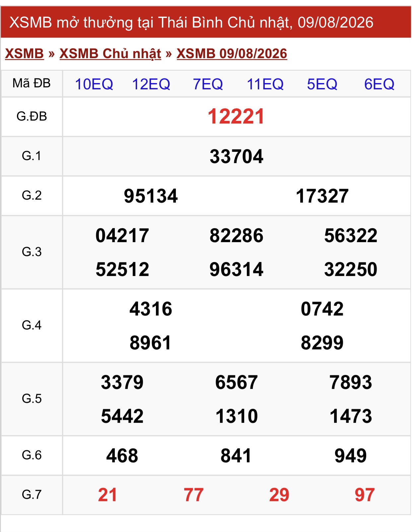Screen dimensions: 412x532
Task: Open the XSMB breadcrumb link
Action: click(25, 53)
